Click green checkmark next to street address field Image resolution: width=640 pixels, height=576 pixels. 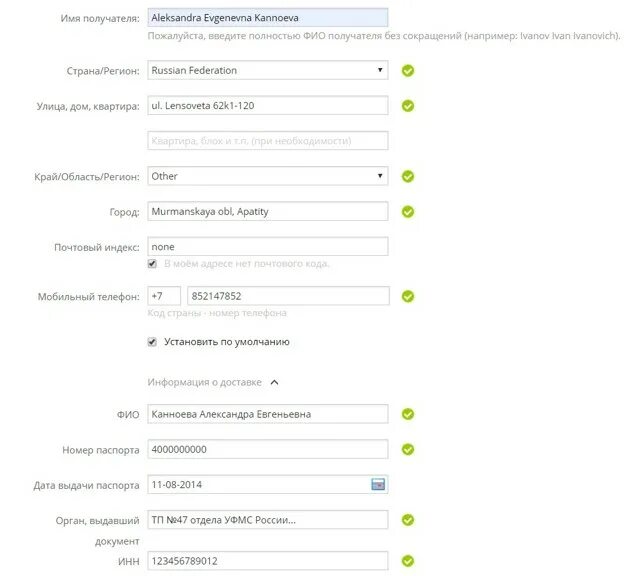click(x=408, y=106)
